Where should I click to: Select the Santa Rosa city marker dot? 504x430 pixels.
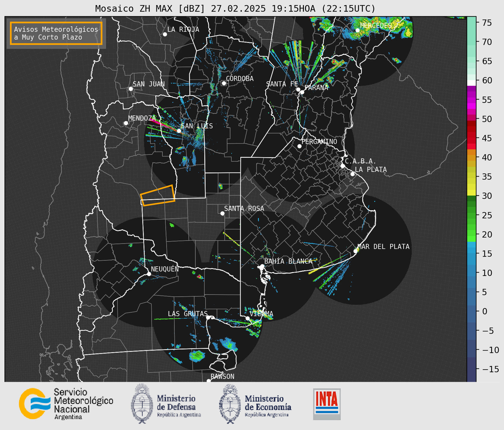tap(222, 214)
